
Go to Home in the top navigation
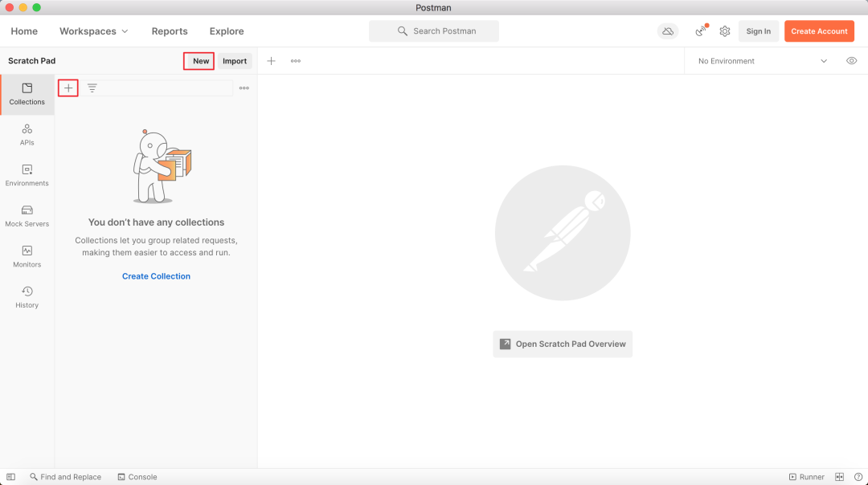click(24, 31)
